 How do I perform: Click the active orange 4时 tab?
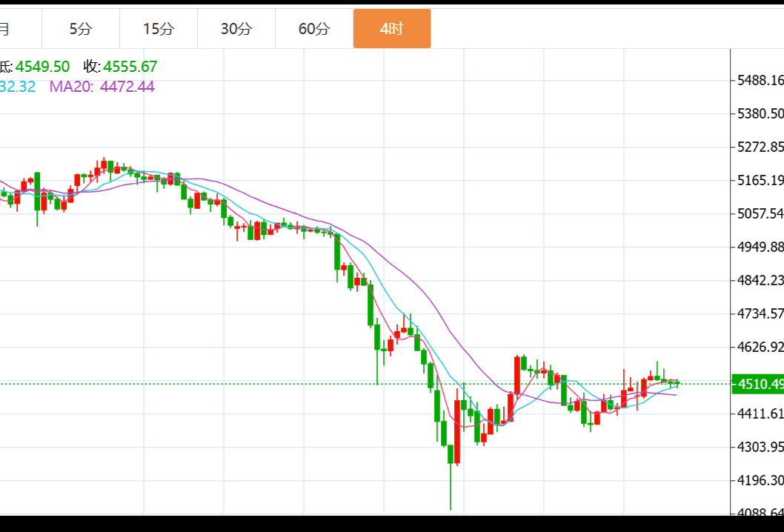click(391, 29)
